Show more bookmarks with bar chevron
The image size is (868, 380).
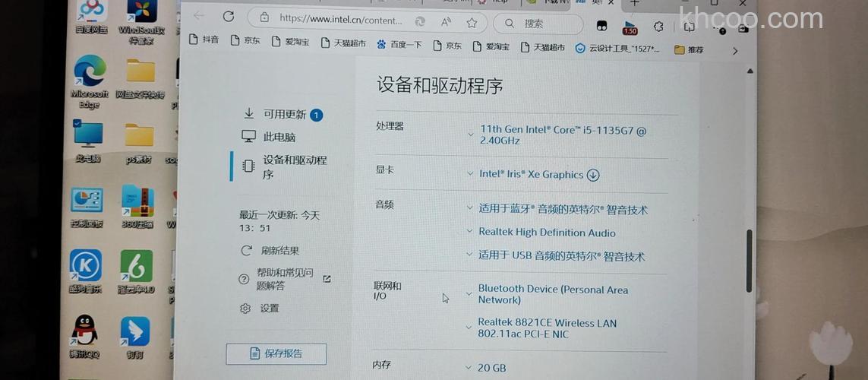click(x=735, y=51)
